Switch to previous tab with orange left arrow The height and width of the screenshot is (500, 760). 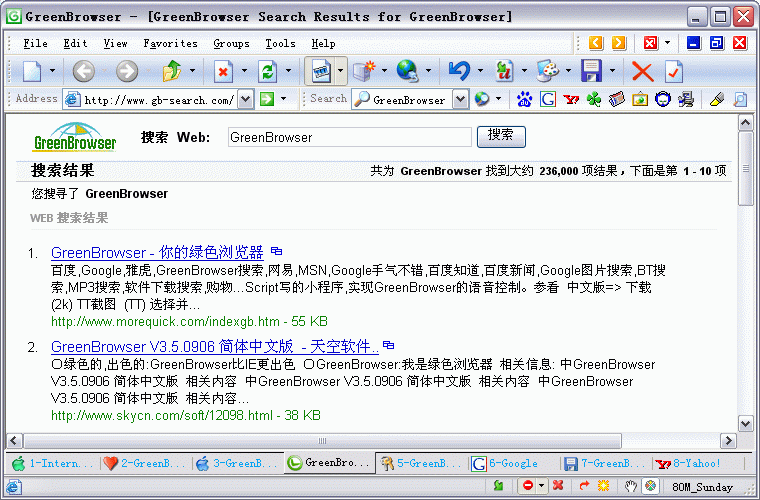click(596, 43)
